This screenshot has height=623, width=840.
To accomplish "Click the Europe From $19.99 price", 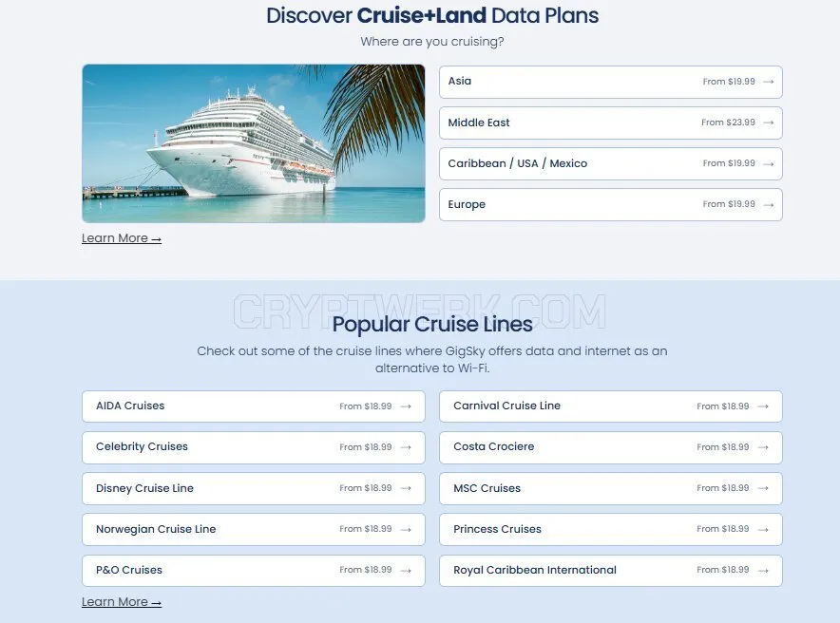I will click(729, 204).
